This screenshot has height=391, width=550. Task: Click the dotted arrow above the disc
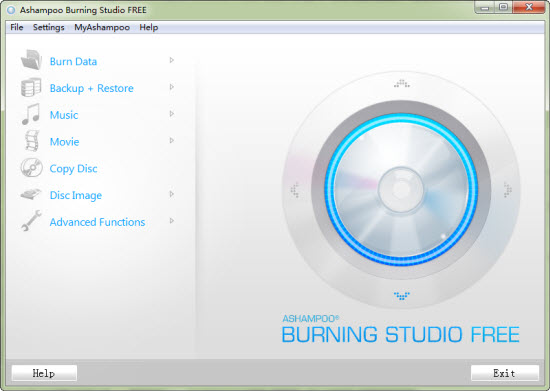click(x=402, y=84)
